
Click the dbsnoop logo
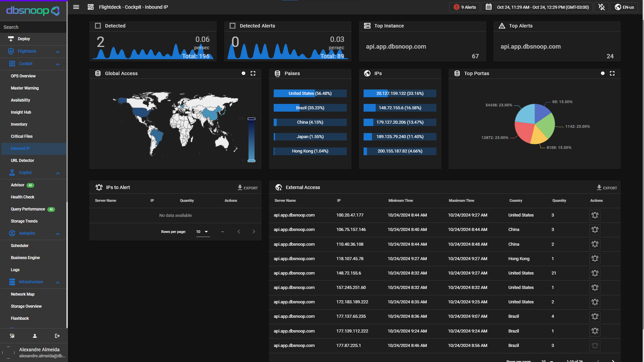click(33, 11)
